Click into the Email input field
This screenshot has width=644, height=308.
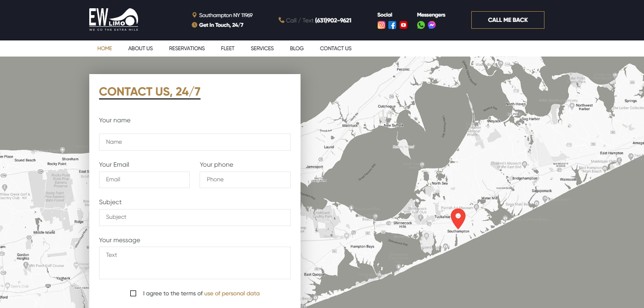click(144, 179)
